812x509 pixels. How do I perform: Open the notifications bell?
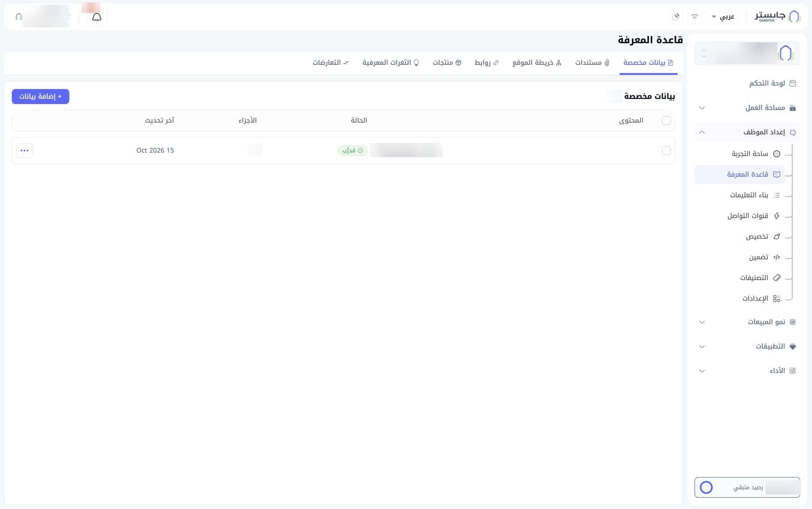[x=96, y=17]
